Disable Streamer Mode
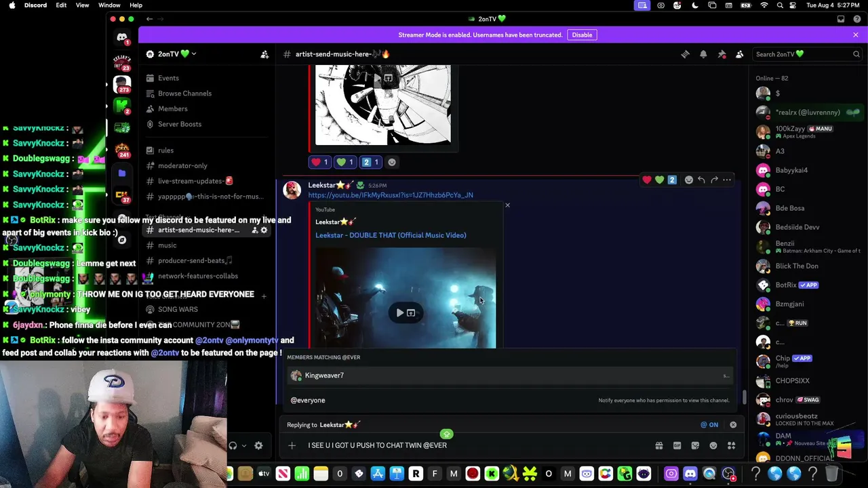868x488 pixels. click(582, 35)
